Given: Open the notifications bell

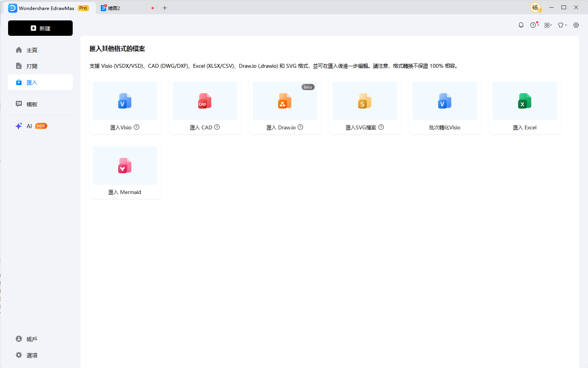Looking at the screenshot, I should [x=521, y=25].
